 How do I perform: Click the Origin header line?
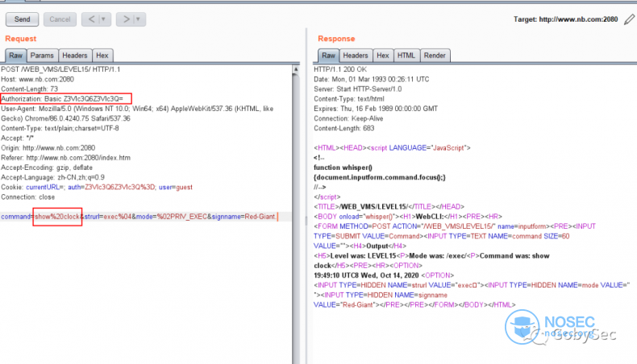click(x=48, y=147)
